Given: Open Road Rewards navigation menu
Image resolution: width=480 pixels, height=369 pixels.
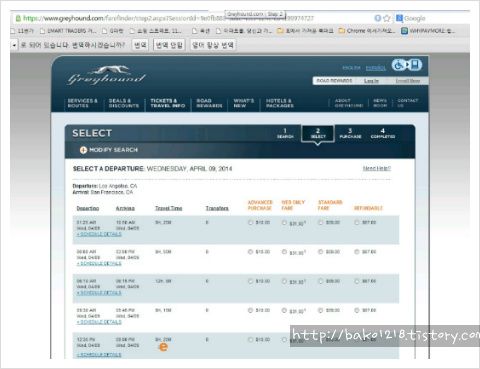Looking at the screenshot, I should pyautogui.click(x=209, y=103).
